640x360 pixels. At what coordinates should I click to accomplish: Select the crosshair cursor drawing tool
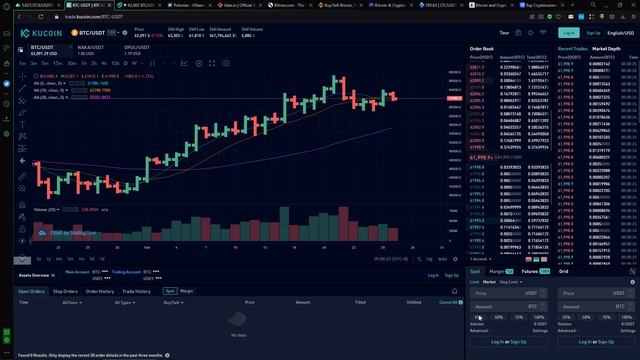coord(22,76)
